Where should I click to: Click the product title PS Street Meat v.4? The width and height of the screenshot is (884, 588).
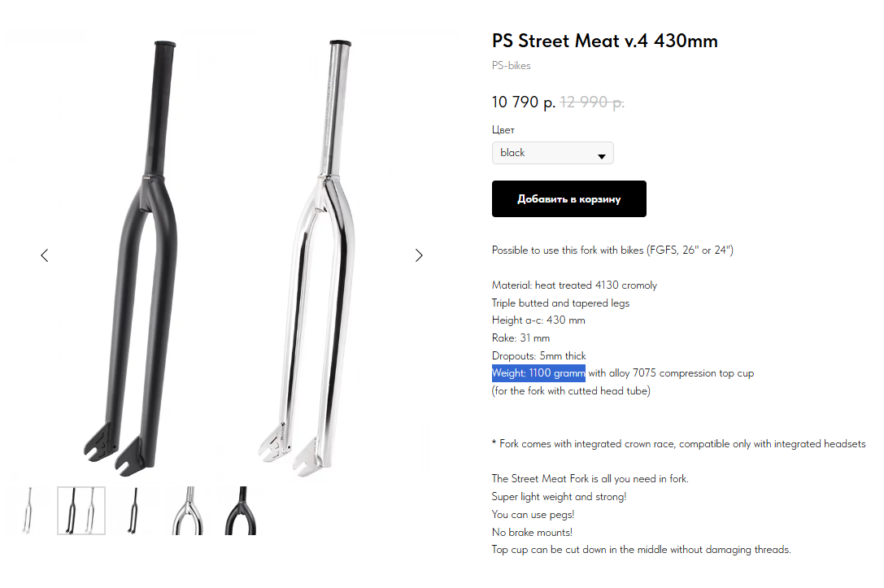tap(604, 41)
